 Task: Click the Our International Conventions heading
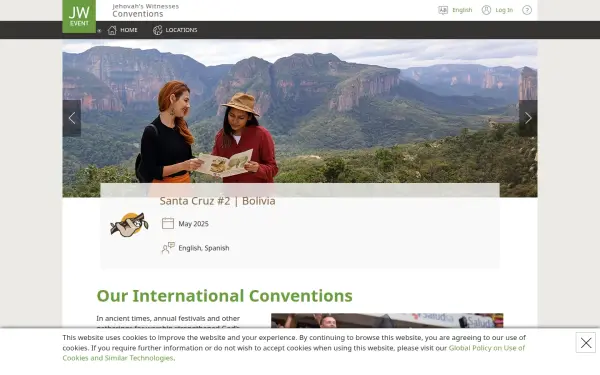[225, 296]
